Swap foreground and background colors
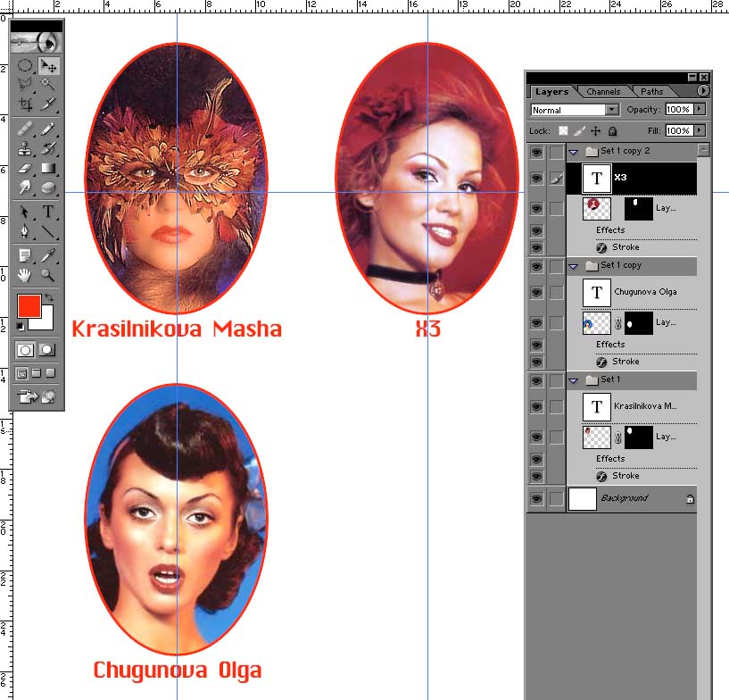This screenshot has height=700, width=729. tap(49, 297)
